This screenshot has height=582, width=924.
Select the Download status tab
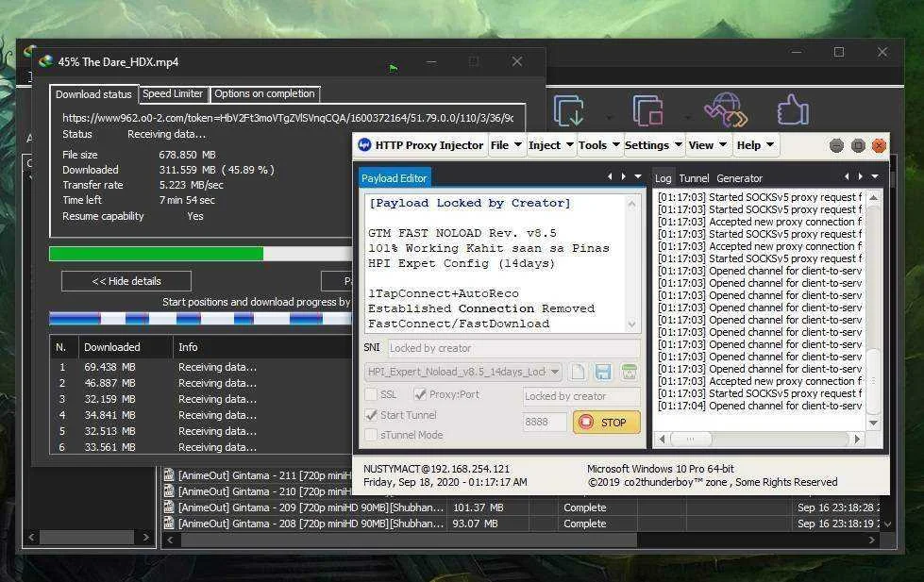click(x=93, y=94)
